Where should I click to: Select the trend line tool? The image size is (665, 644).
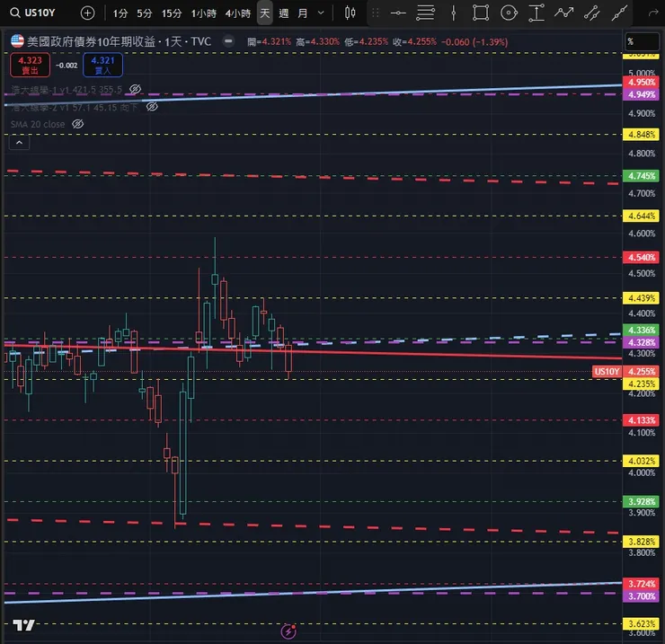point(619,13)
